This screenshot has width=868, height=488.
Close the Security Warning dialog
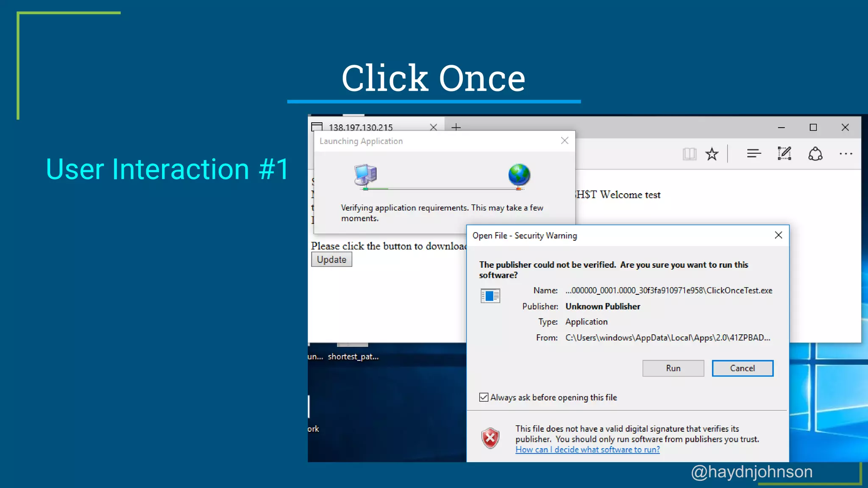click(779, 235)
